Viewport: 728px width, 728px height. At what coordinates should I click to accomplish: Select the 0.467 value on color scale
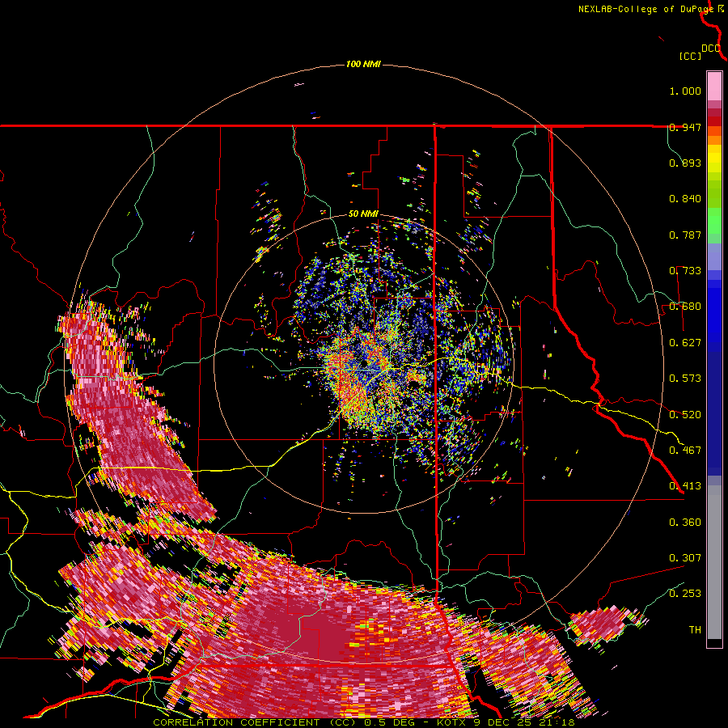tap(685, 451)
